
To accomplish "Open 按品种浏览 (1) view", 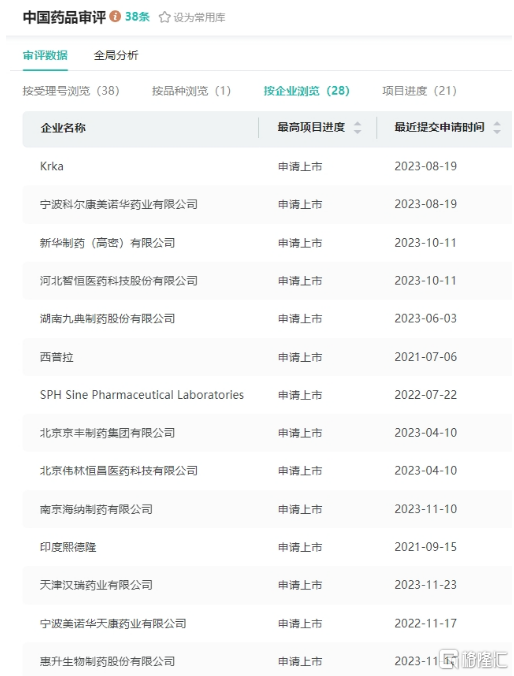I will pos(191,91).
